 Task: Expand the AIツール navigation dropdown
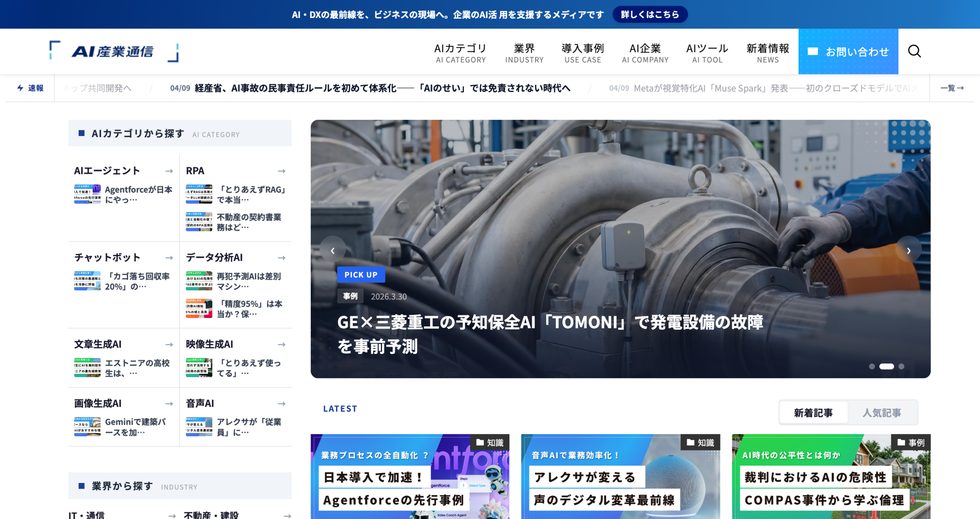(707, 52)
